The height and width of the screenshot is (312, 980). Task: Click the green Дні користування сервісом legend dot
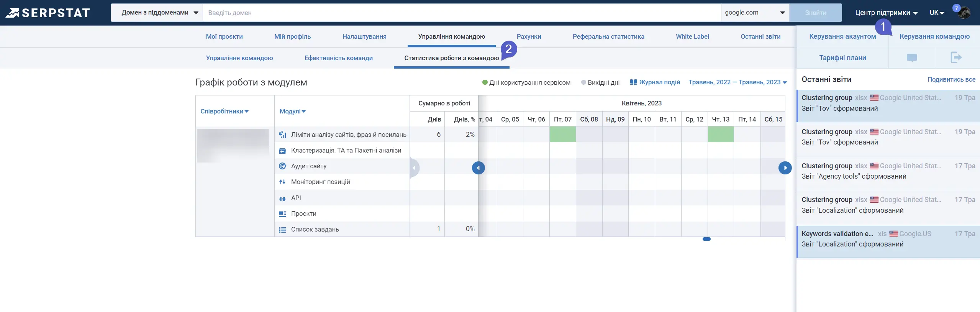click(485, 82)
